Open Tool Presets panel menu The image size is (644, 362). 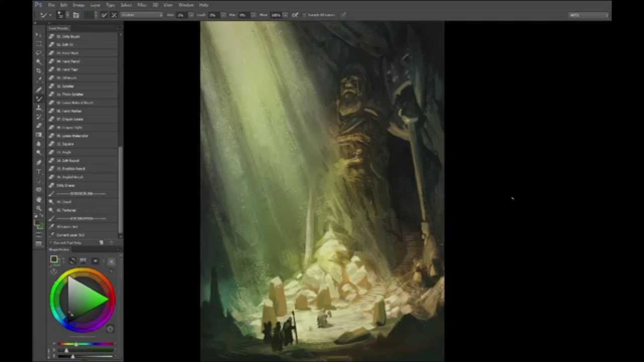tap(119, 28)
